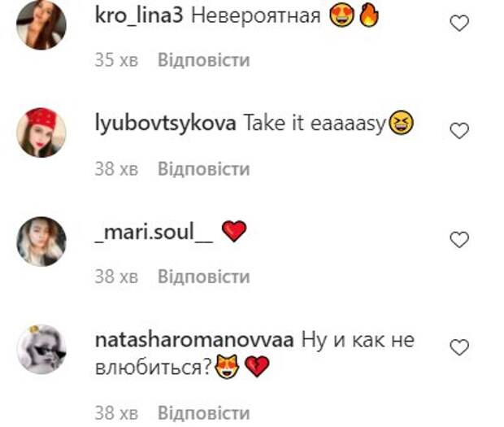Reply to _mari.soul__ heart comment
Viewport: 504px width, 427px height.
pos(204,277)
